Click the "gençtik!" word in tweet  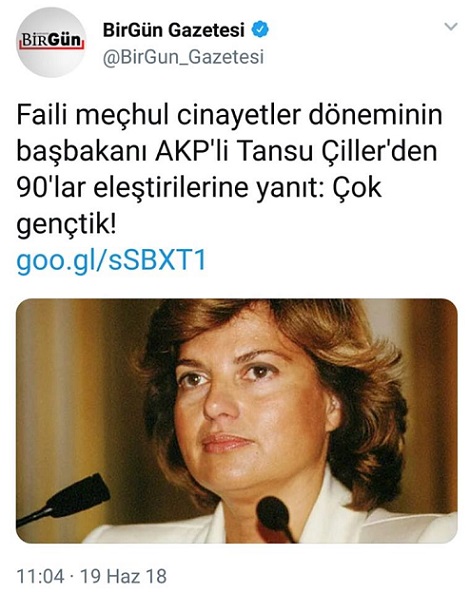point(67,225)
